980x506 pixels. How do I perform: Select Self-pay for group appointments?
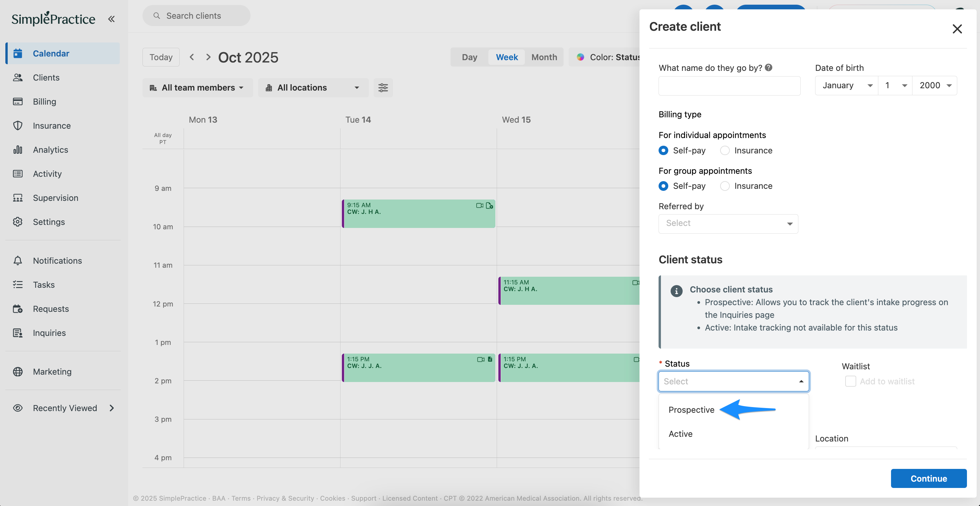click(x=663, y=186)
